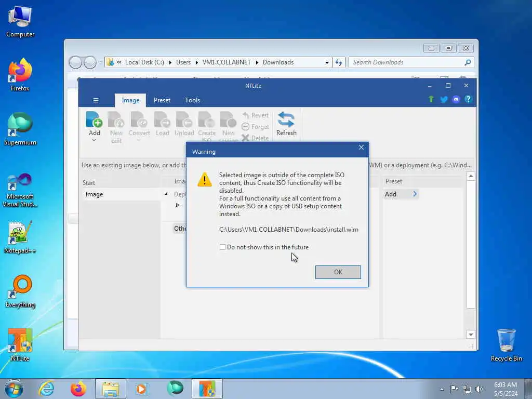Open the dropdown arrow below Add
The image size is (532, 399).
(94, 140)
